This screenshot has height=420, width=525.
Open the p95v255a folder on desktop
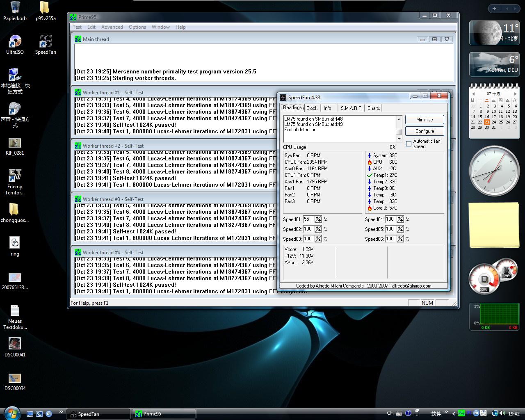tap(45, 11)
